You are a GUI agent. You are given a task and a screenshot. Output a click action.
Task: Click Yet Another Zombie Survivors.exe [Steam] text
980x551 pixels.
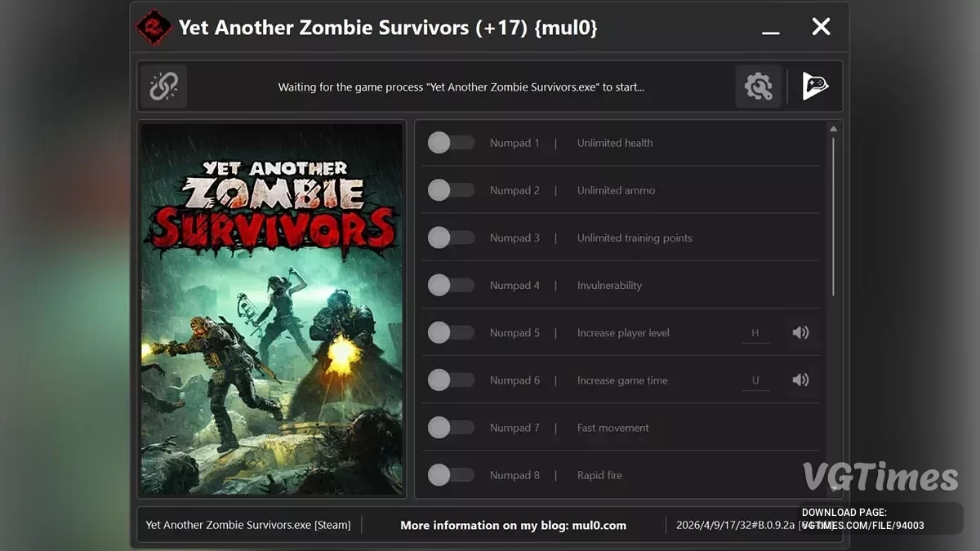point(247,525)
